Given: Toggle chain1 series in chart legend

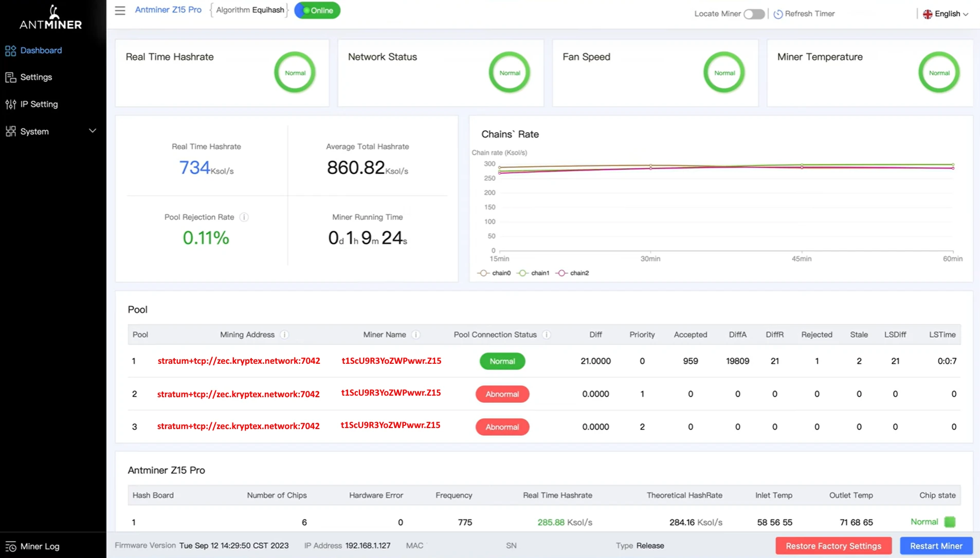Looking at the screenshot, I should tap(533, 273).
